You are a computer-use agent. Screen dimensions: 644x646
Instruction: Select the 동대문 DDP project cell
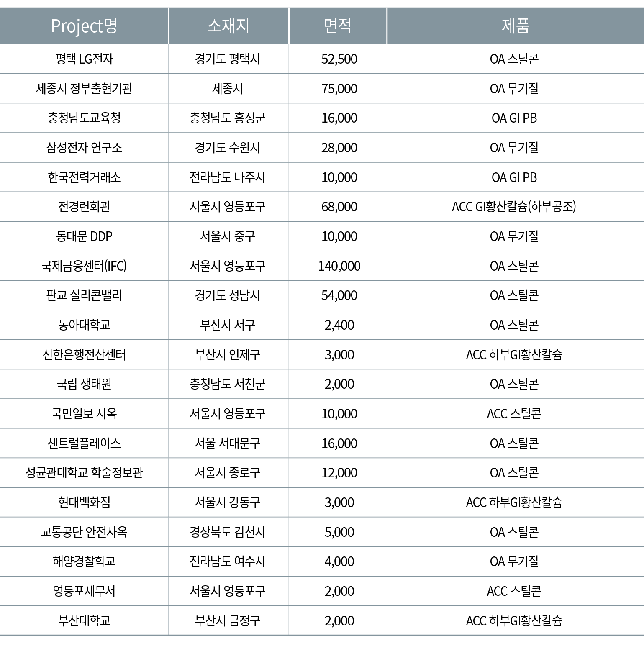click(x=84, y=236)
